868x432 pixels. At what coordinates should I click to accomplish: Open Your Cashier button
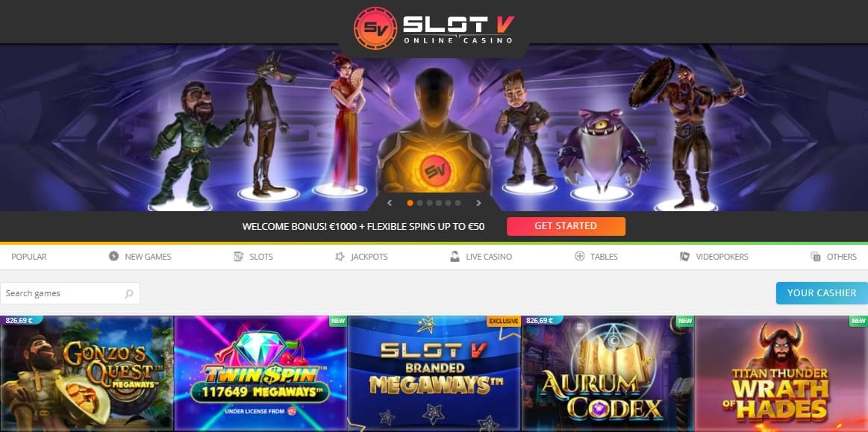point(822,293)
